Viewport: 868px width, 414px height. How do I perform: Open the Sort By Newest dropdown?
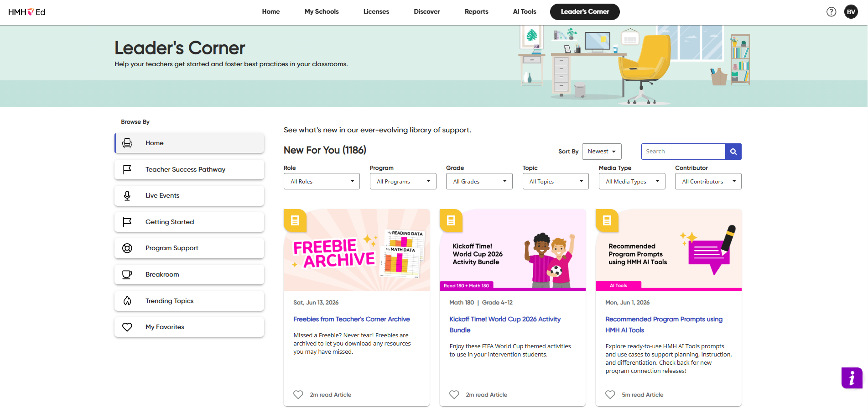click(x=602, y=152)
